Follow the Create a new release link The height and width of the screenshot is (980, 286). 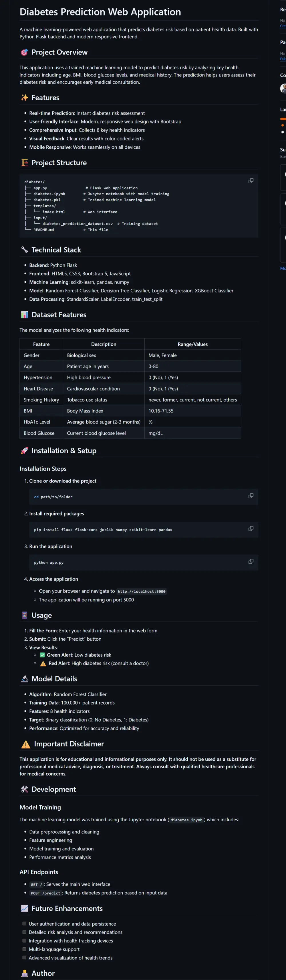click(x=283, y=26)
